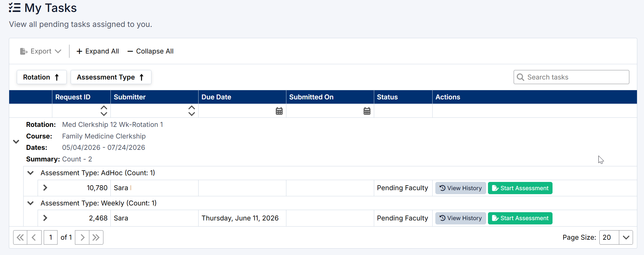Go to the first page of results

coord(20,238)
